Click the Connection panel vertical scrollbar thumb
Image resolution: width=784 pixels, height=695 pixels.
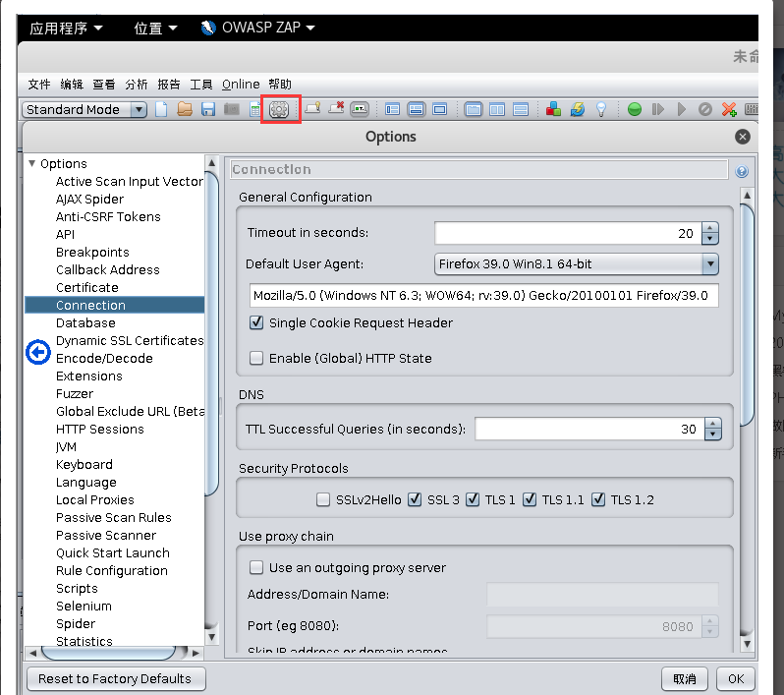pyautogui.click(x=747, y=316)
